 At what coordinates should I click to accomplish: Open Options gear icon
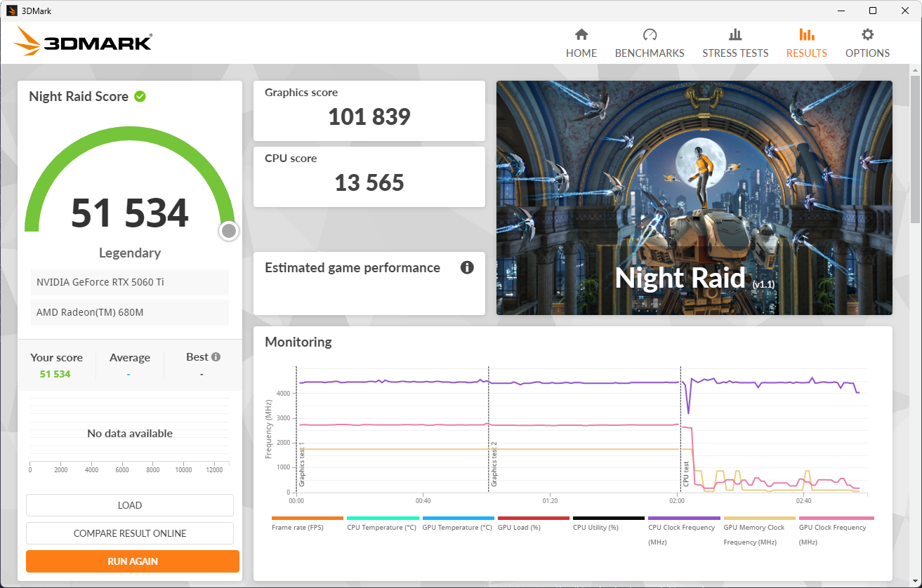coord(867,35)
